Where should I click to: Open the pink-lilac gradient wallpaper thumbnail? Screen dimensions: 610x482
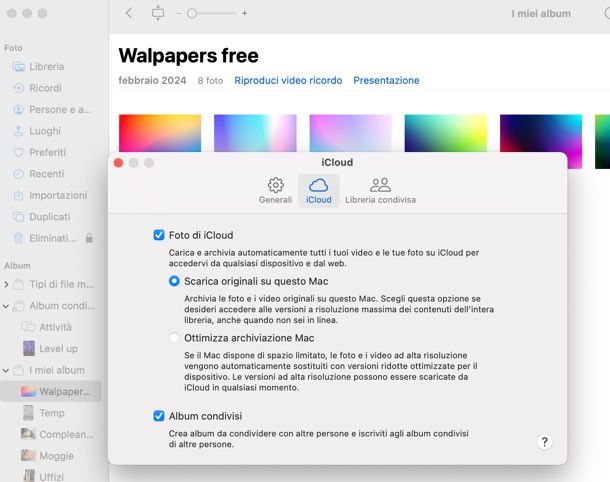click(351, 133)
